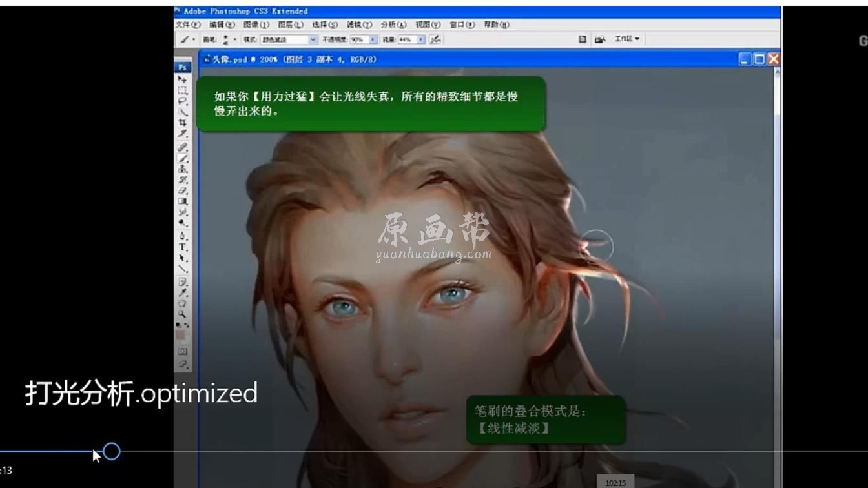Viewport: 868px width, 488px height.
Task: Select the Hand tool
Action: 183,303
